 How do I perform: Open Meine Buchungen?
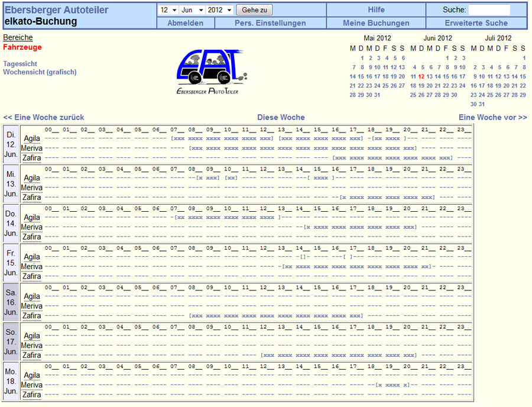[376, 23]
